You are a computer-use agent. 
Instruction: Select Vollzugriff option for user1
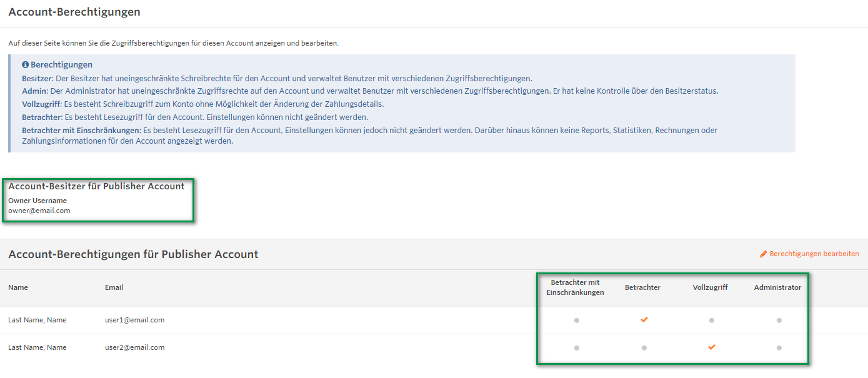(x=711, y=321)
